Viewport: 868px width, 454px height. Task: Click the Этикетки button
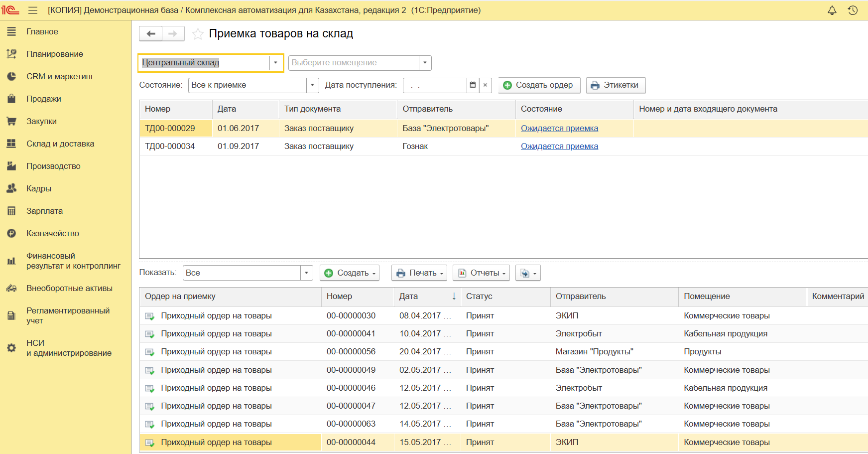pyautogui.click(x=616, y=85)
